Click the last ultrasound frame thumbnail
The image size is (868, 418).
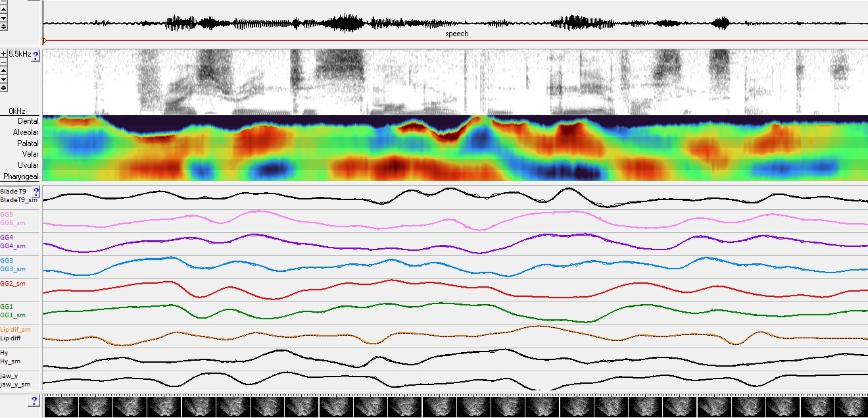pyautogui.click(x=852, y=406)
